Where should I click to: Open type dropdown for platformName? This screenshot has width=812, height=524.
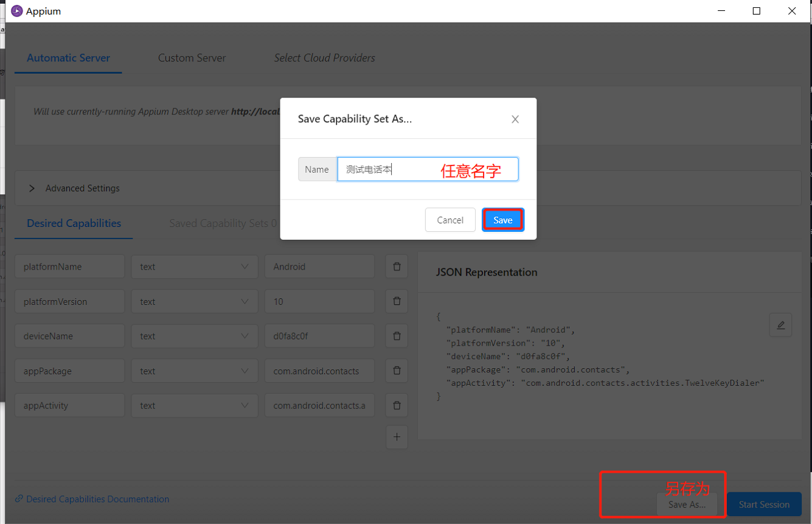(195, 267)
